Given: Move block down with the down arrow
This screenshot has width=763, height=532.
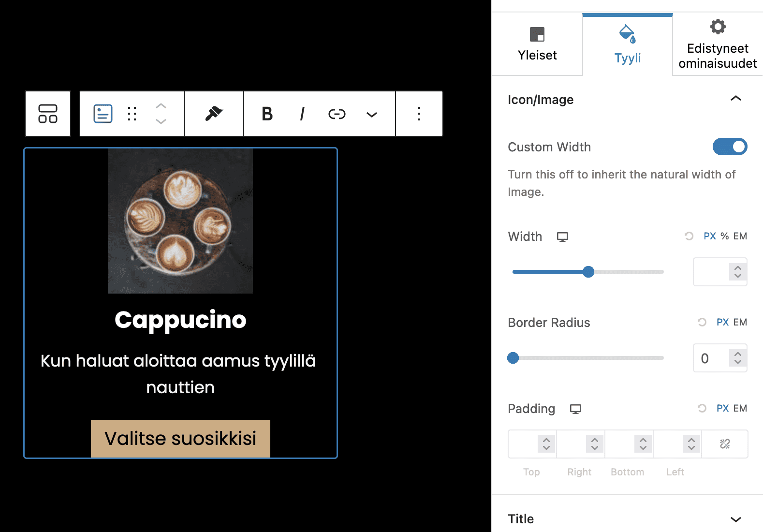Looking at the screenshot, I should tap(161, 121).
